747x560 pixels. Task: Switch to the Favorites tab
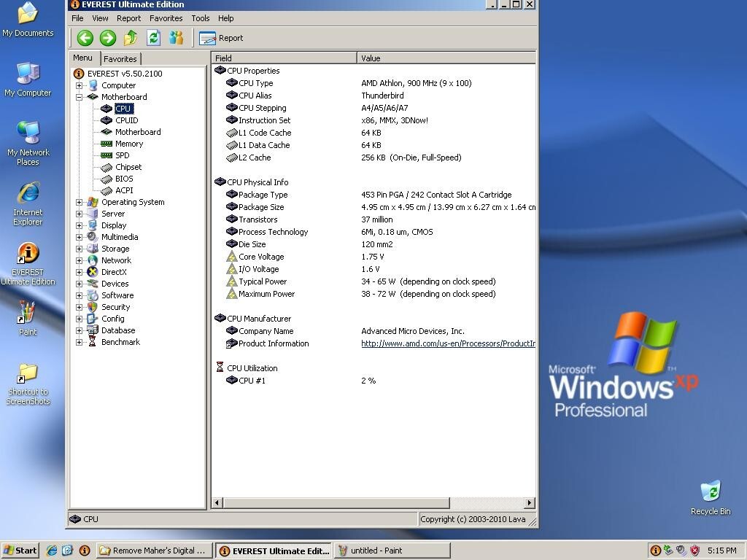(x=120, y=59)
